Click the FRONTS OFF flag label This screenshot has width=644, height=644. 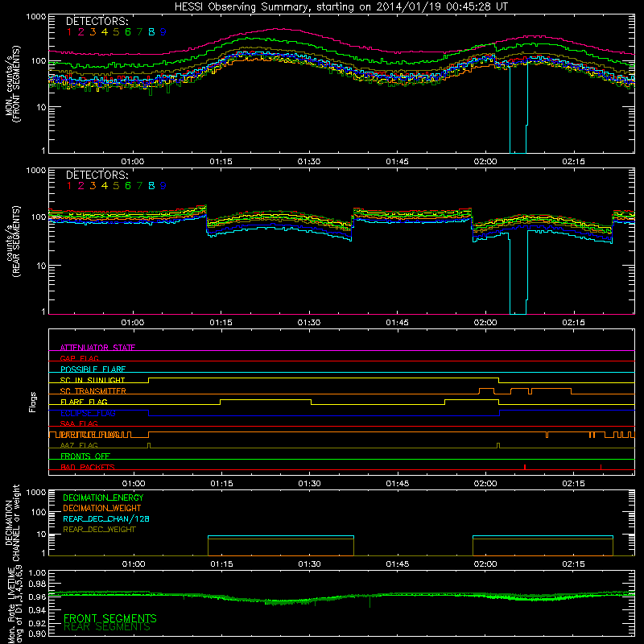[x=85, y=456]
